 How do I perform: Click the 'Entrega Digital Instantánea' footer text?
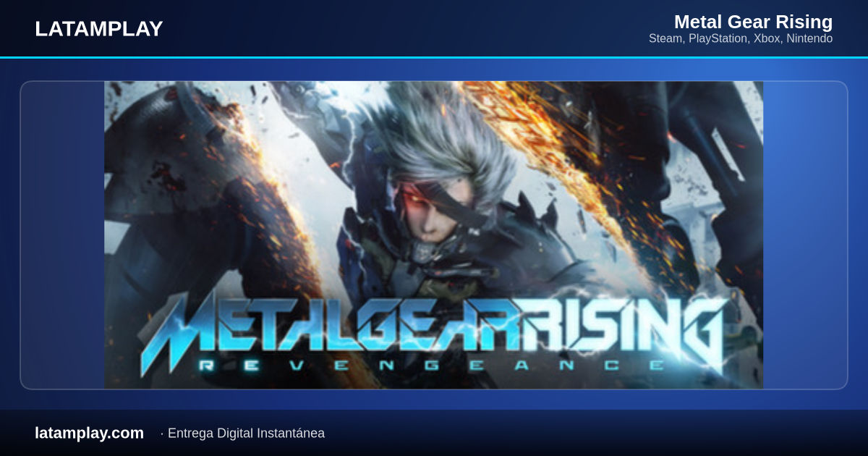coord(246,433)
